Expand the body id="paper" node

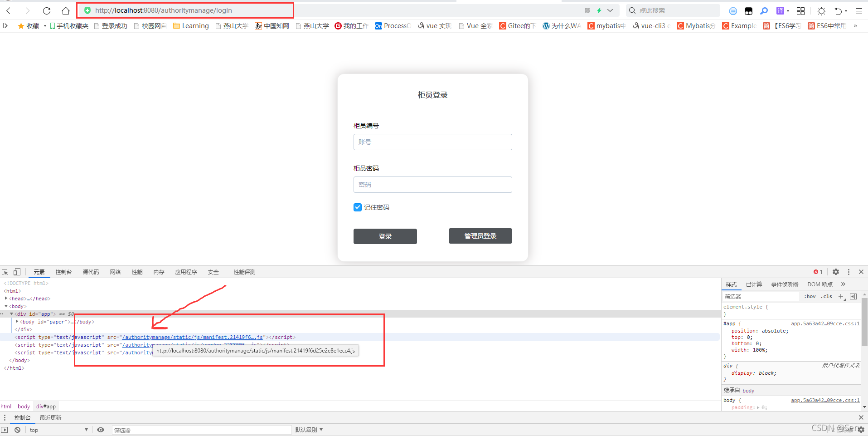[17, 322]
